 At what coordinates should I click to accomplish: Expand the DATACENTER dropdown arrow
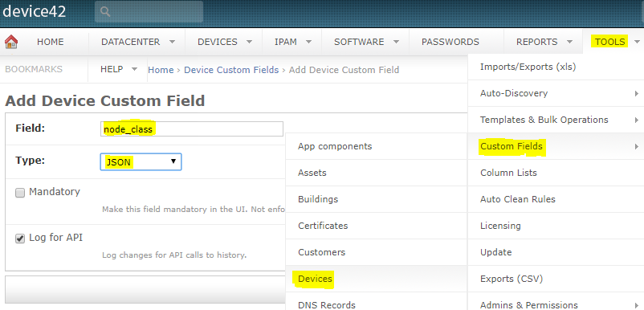click(x=173, y=42)
